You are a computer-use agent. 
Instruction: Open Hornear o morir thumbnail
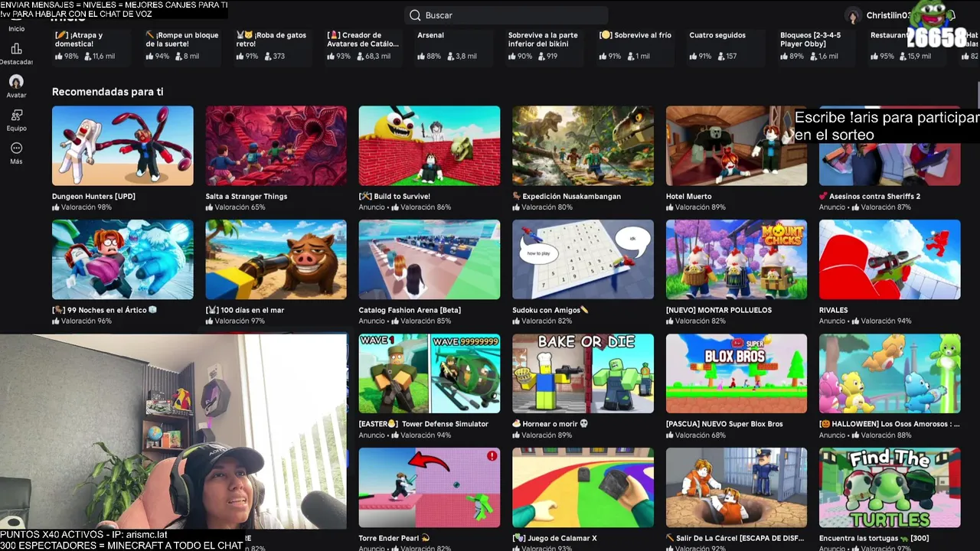(x=583, y=373)
